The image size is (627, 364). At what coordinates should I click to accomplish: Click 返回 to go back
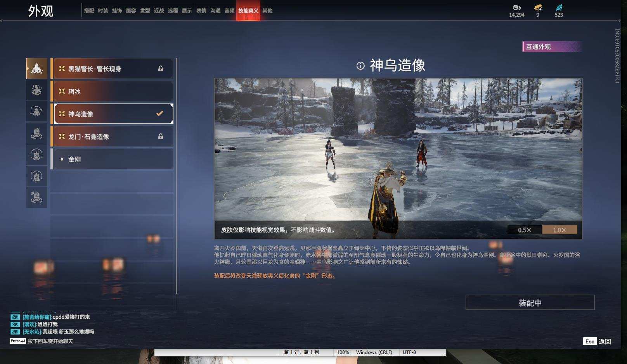coord(605,341)
